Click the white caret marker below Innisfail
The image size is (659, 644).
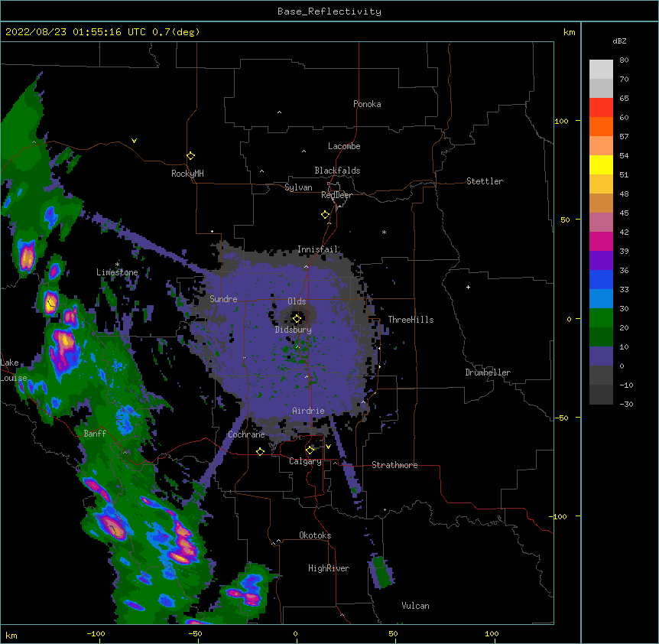[306, 267]
